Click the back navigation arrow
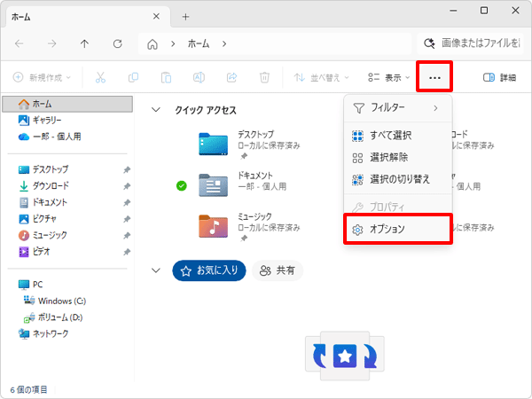Viewport: 532px width, 399px height. [20, 43]
